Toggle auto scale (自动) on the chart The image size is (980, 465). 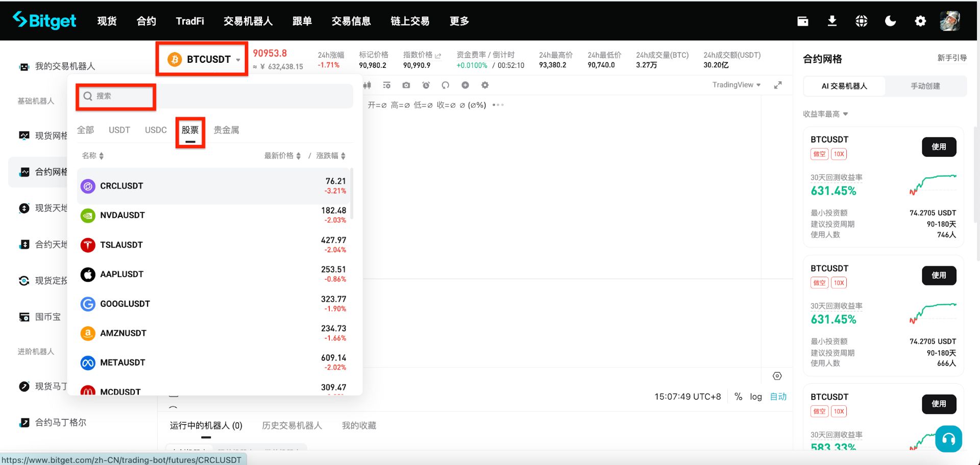[778, 397]
